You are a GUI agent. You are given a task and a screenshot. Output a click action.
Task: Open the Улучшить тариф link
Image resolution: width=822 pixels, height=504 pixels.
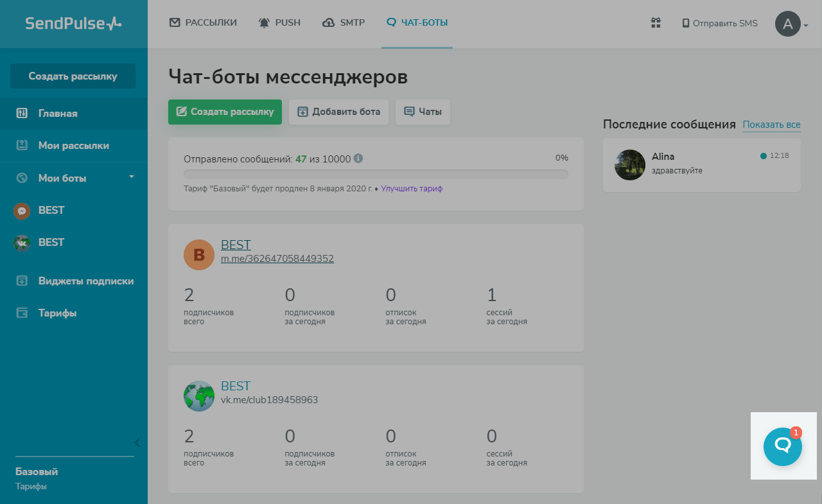point(412,189)
